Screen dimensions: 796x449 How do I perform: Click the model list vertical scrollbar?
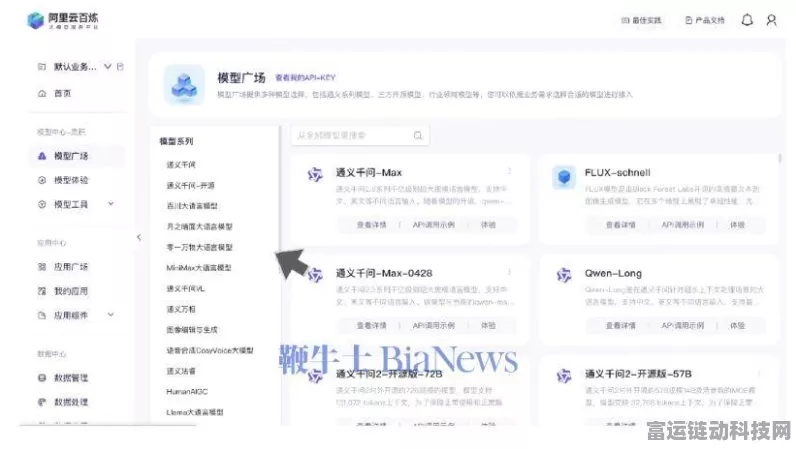780,159
